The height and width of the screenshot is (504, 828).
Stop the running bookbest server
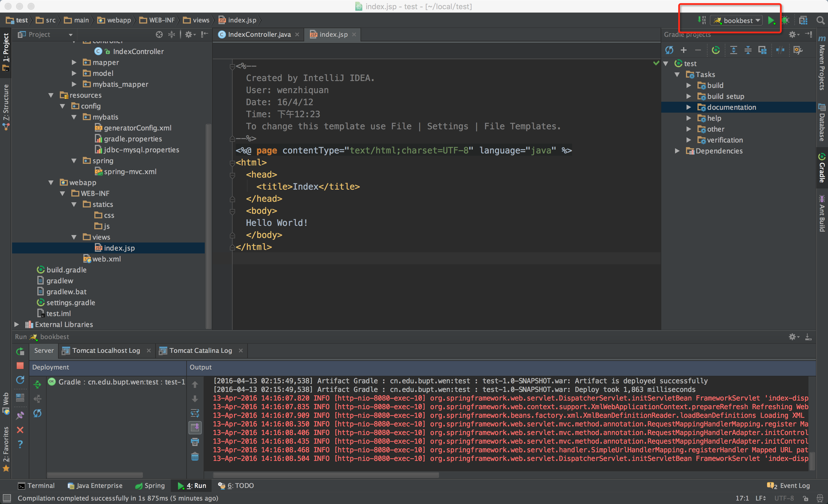tap(20, 366)
